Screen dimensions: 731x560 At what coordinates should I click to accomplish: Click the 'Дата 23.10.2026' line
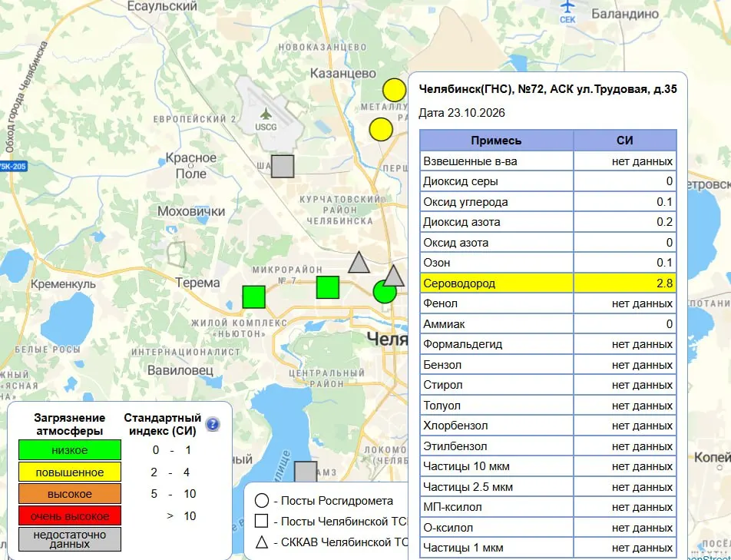[461, 113]
